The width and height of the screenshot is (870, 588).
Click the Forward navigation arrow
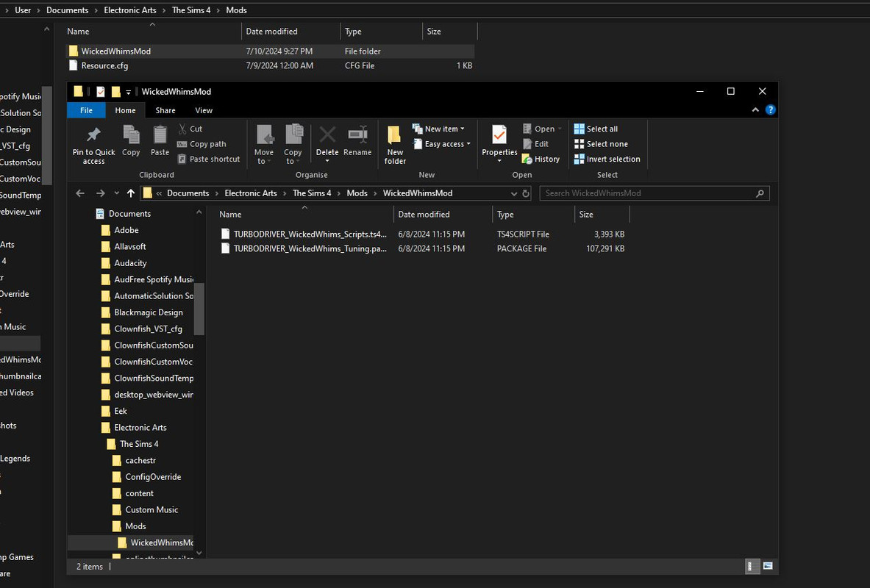tap(101, 193)
